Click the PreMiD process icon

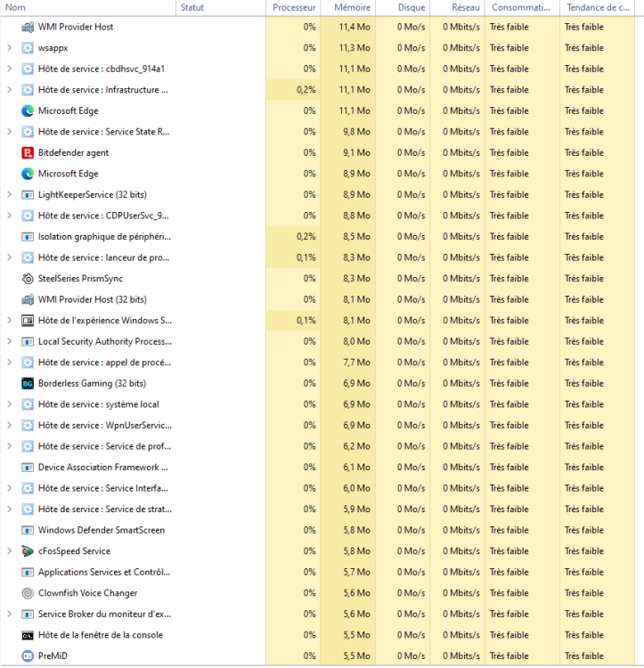pos(28,656)
